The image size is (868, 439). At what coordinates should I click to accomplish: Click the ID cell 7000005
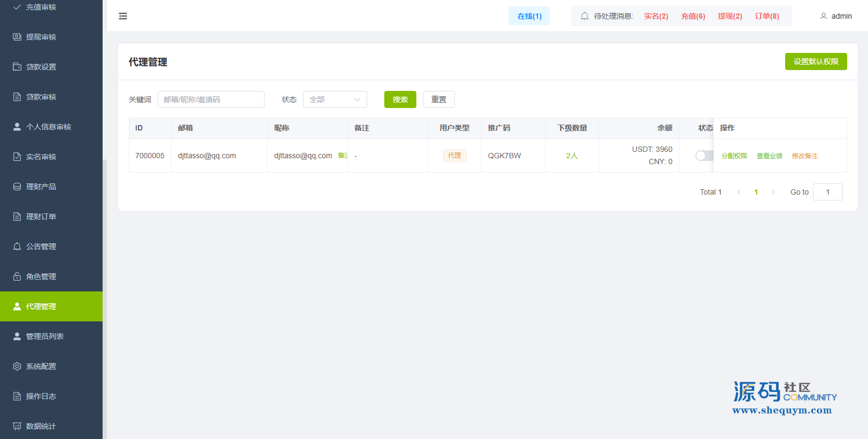[x=150, y=156]
